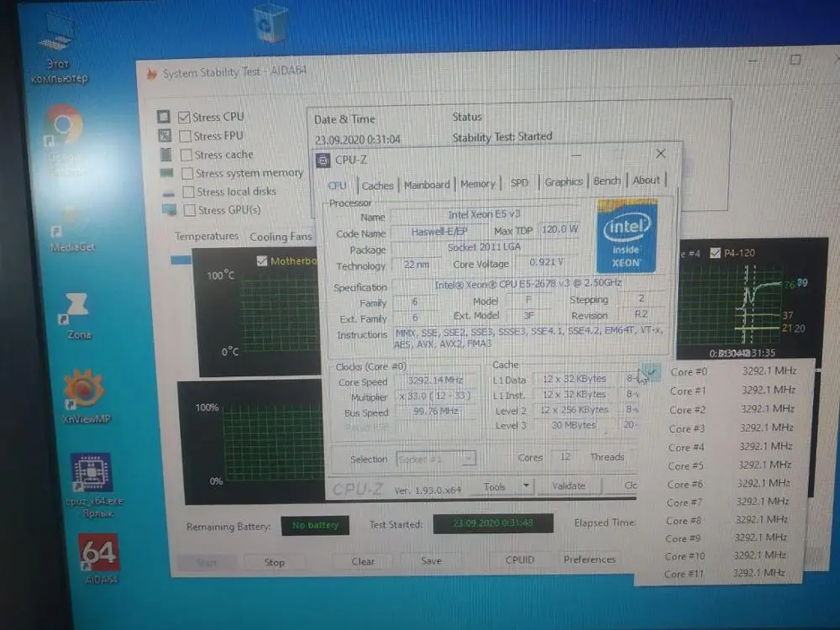Switch to the Graphics tab
The width and height of the screenshot is (840, 630).
click(564, 181)
